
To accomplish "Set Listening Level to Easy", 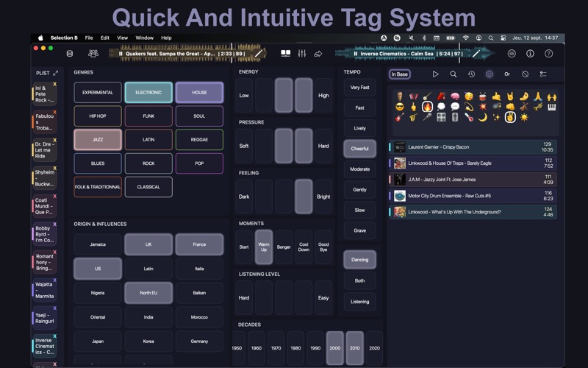I will click(x=323, y=298).
